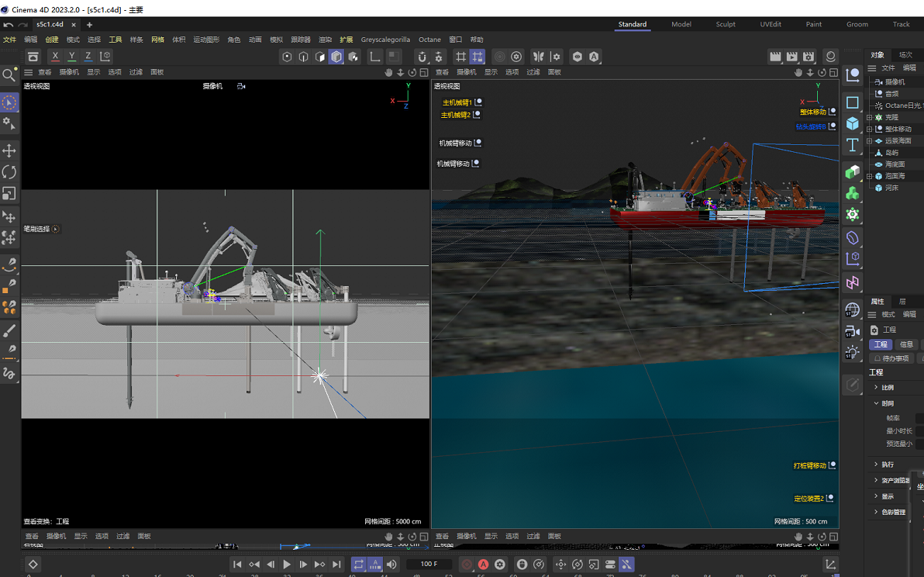Viewport: 924px width, 577px height.
Task: Open the 摄像机 menu of left viewport
Action: (69, 72)
